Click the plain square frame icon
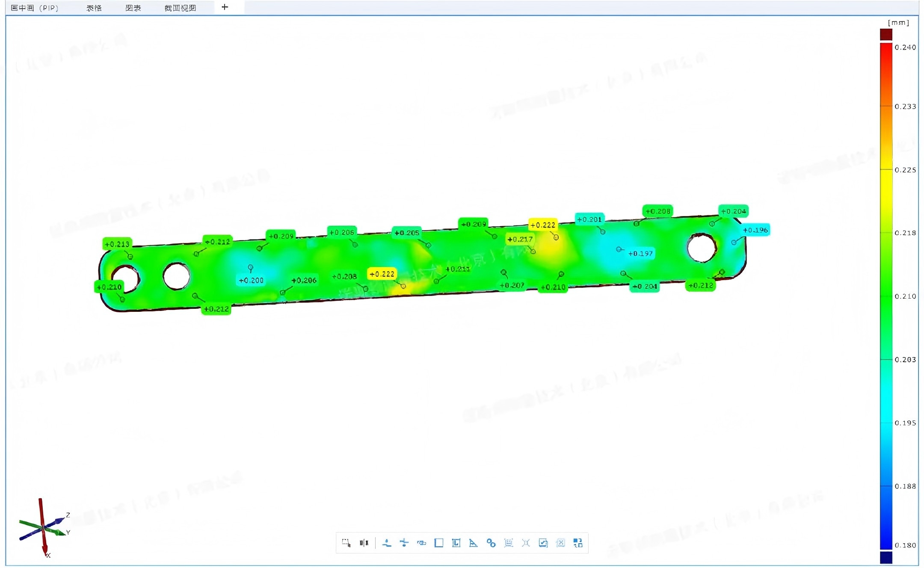This screenshot has height=568, width=924. coord(438,543)
